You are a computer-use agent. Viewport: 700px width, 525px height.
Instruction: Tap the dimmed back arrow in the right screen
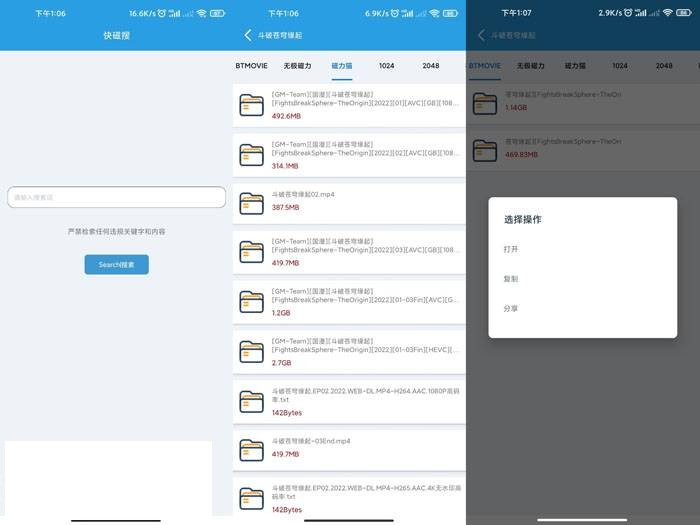coord(481,35)
